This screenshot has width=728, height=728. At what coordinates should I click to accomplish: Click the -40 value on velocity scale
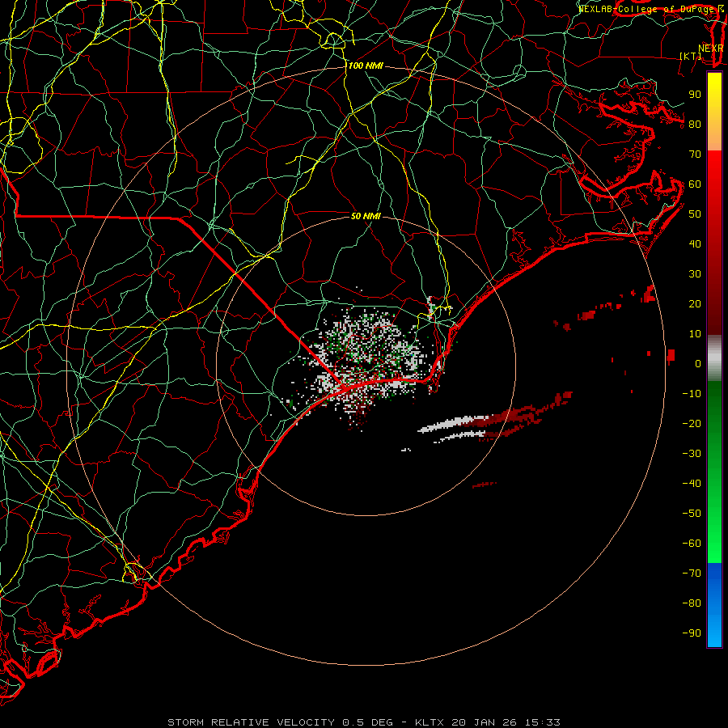tap(692, 484)
